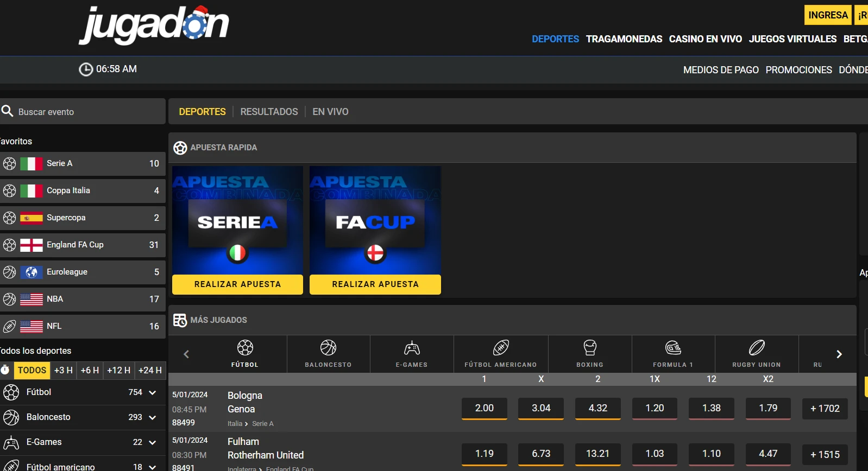868x471 pixels.
Task: Select the TODOS time filter
Action: [32, 370]
